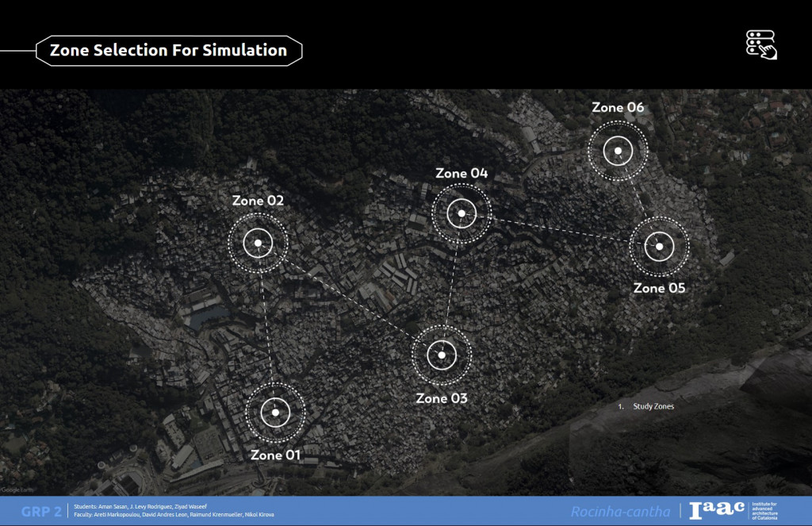Click the 'Zone 02' text label
Image resolution: width=812 pixels, height=526 pixels.
258,201
